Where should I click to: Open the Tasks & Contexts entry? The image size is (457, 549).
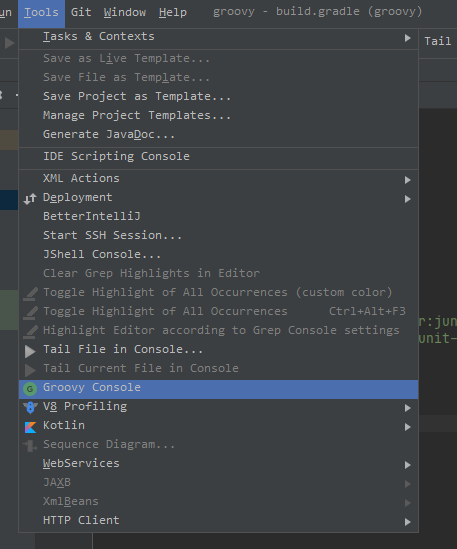coord(219,37)
